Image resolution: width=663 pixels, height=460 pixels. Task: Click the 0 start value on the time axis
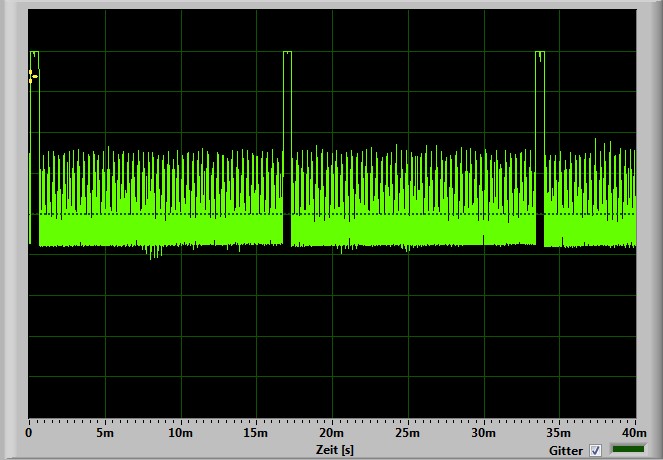pyautogui.click(x=28, y=433)
